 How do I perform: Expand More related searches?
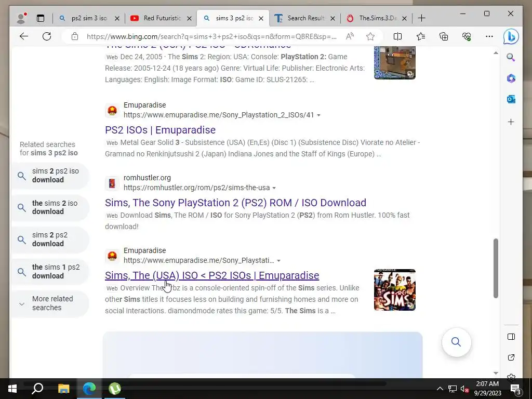pos(50,303)
